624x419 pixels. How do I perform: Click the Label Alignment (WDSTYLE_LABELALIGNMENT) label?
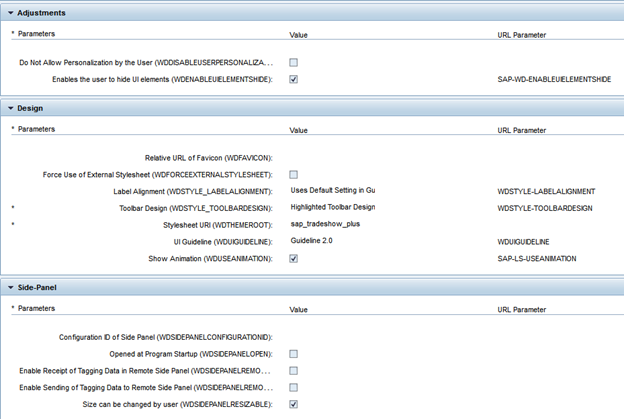193,191
